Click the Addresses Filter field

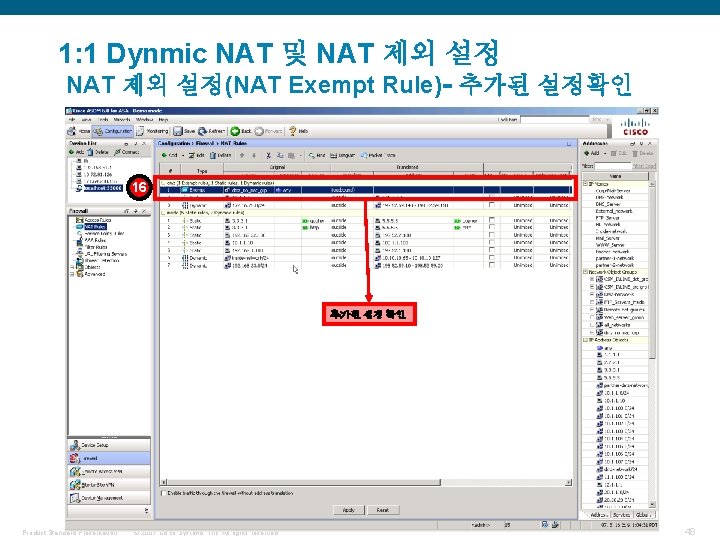(x=613, y=166)
